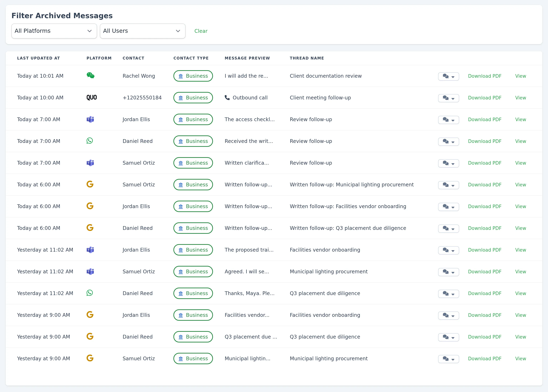548x392 pixels.
Task: Click QUO platform logo for +12025550184 row
Action: click(x=92, y=97)
